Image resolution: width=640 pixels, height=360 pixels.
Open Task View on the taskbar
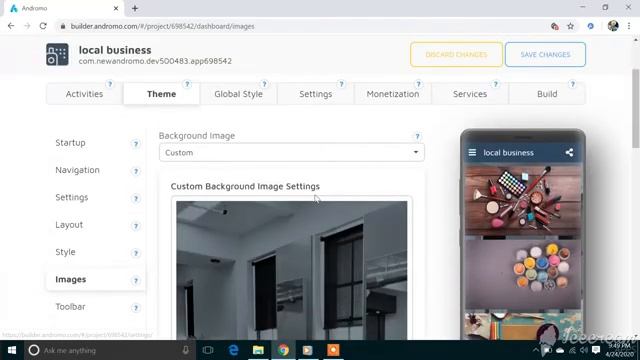click(x=208, y=350)
